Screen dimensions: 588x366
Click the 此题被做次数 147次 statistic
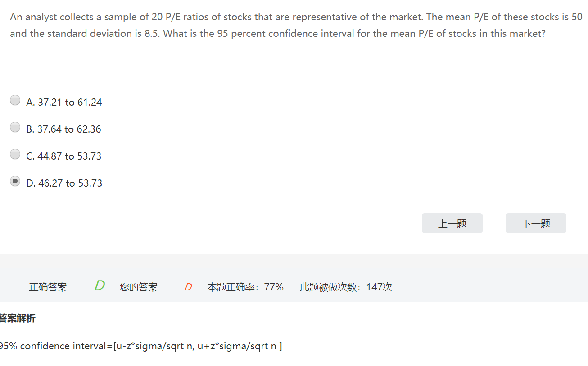[x=346, y=287]
